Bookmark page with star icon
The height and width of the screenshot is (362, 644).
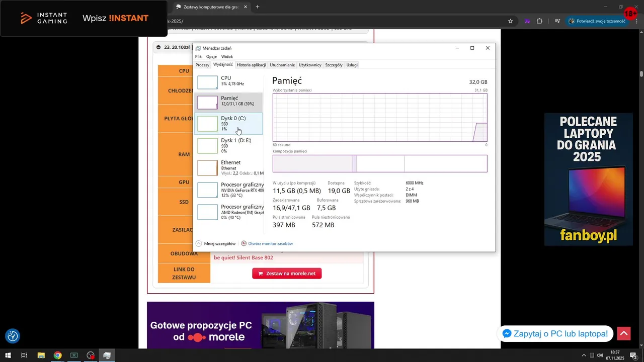click(510, 21)
